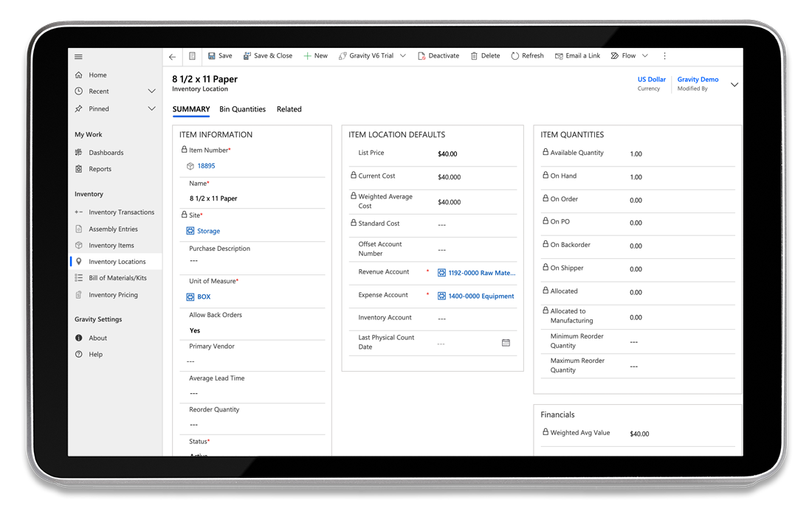
Task: Open Help in sidebar
Action: coord(95,355)
